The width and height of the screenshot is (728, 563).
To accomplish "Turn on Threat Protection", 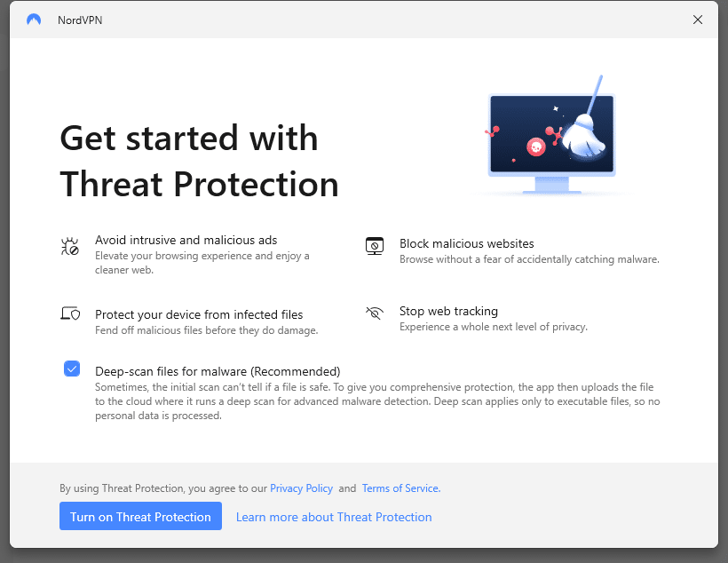I will [x=140, y=516].
